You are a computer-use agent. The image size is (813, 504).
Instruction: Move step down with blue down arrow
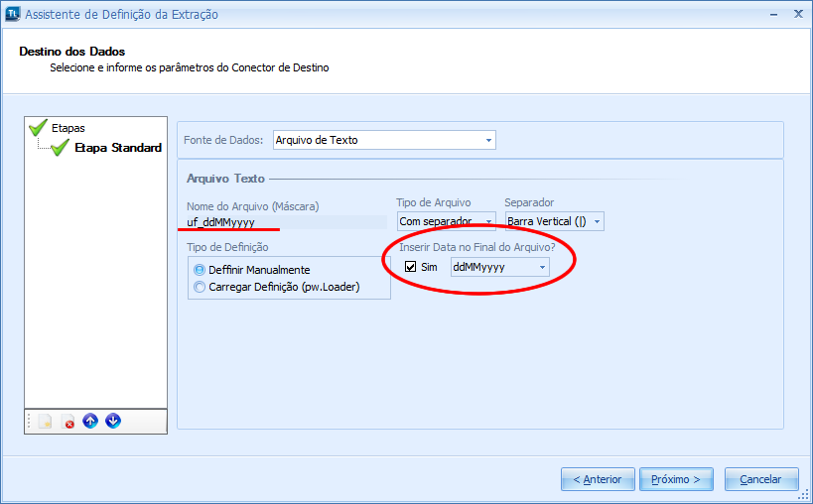pyautogui.click(x=113, y=421)
